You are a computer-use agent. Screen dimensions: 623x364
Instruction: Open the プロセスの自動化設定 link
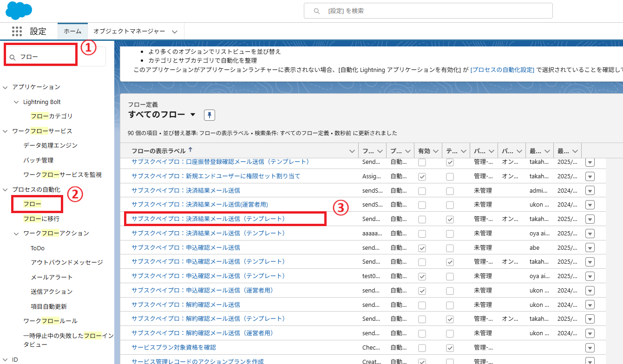[502, 70]
